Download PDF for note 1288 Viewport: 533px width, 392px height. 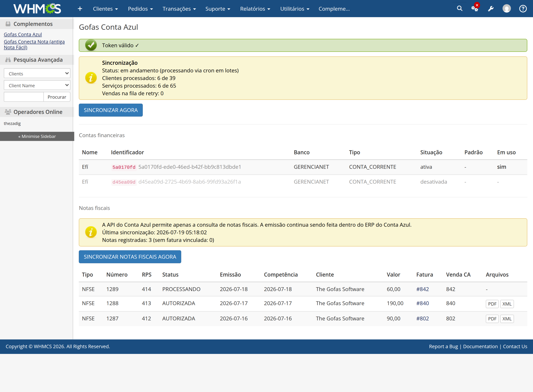(x=492, y=304)
